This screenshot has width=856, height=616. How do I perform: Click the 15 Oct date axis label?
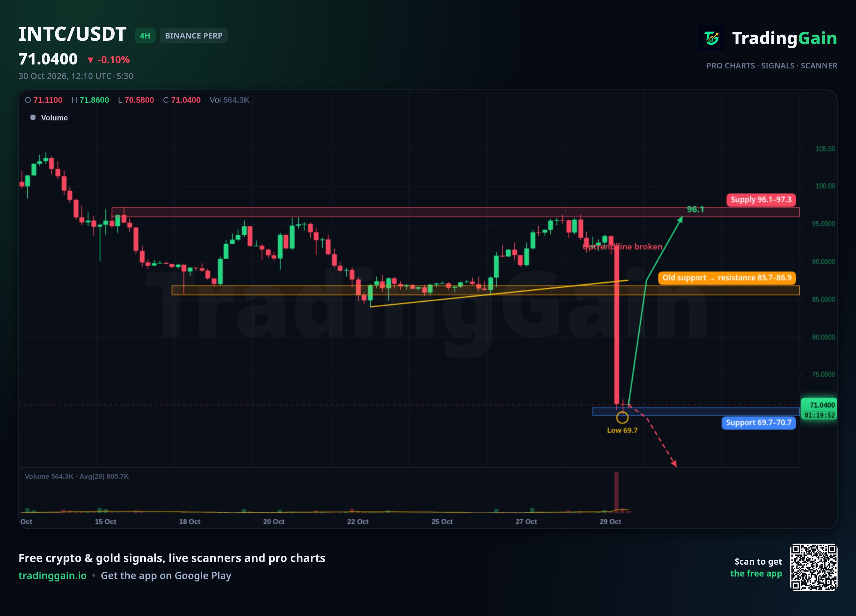(x=105, y=522)
